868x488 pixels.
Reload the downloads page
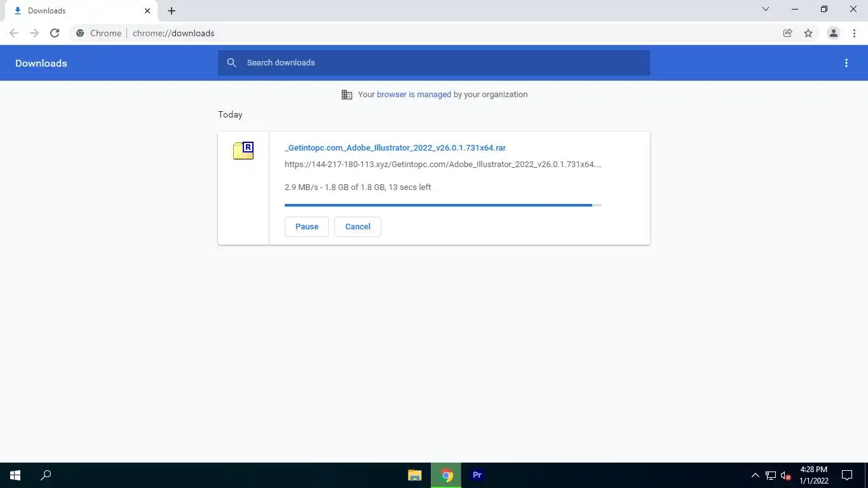[x=55, y=33]
